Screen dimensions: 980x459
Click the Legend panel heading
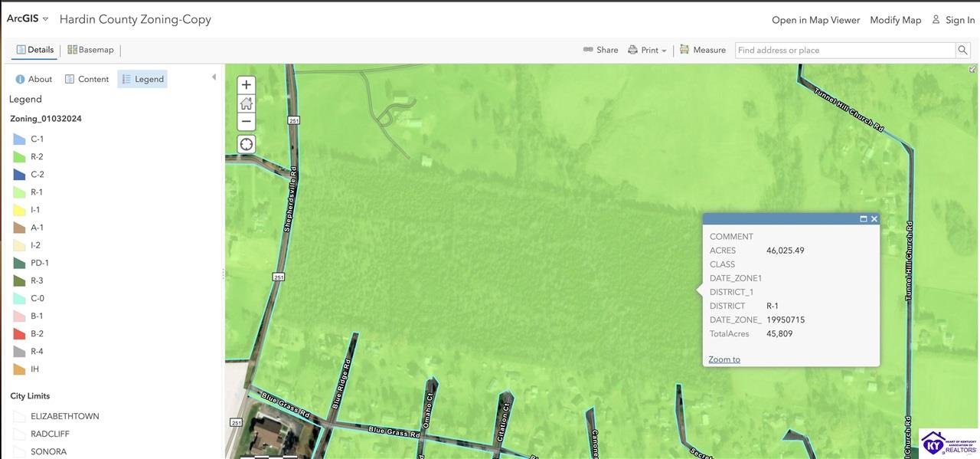coord(25,99)
